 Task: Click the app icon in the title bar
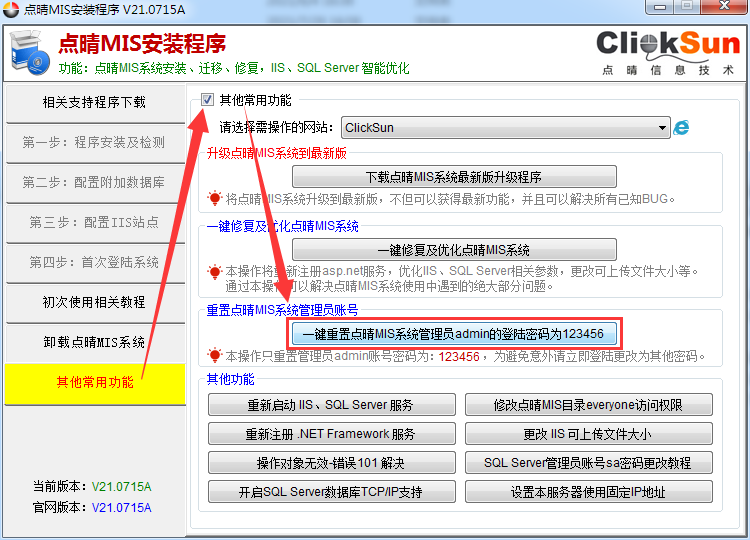[x=11, y=9]
